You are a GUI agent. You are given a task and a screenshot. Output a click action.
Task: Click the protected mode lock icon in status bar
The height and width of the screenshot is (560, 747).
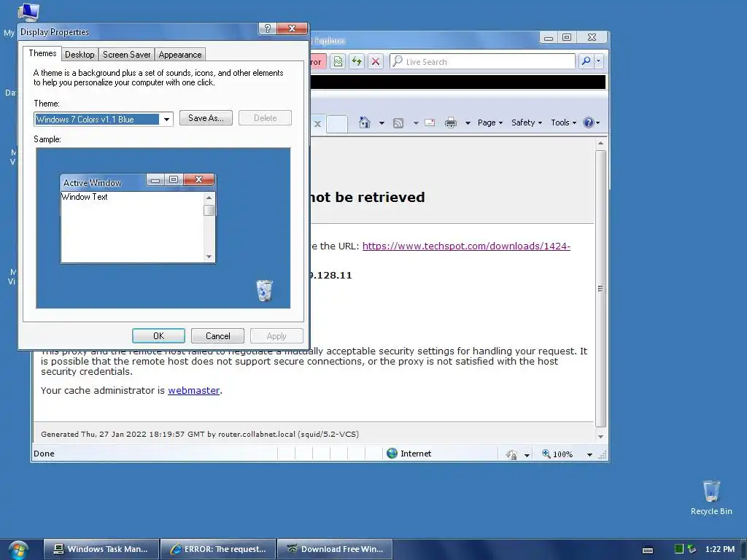511,454
